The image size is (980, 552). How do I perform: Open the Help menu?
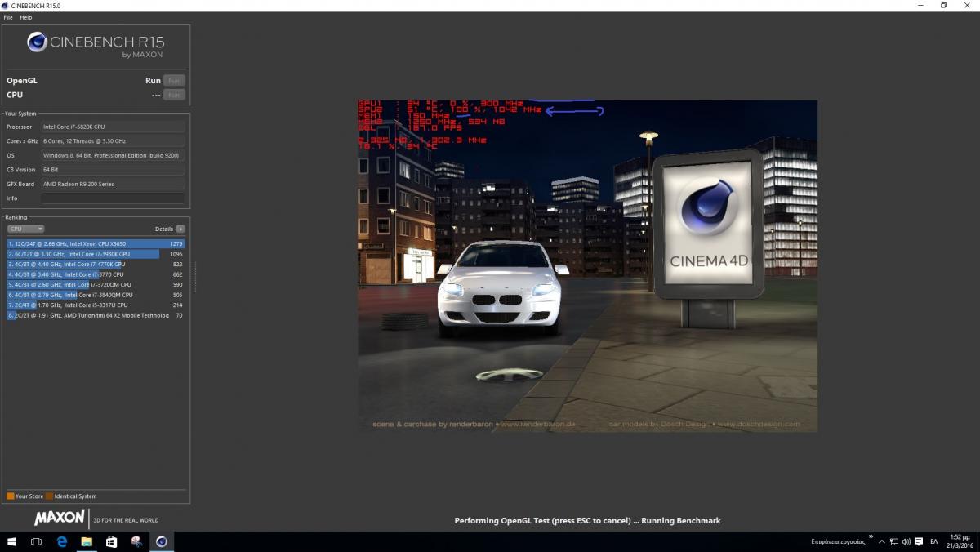pos(26,17)
